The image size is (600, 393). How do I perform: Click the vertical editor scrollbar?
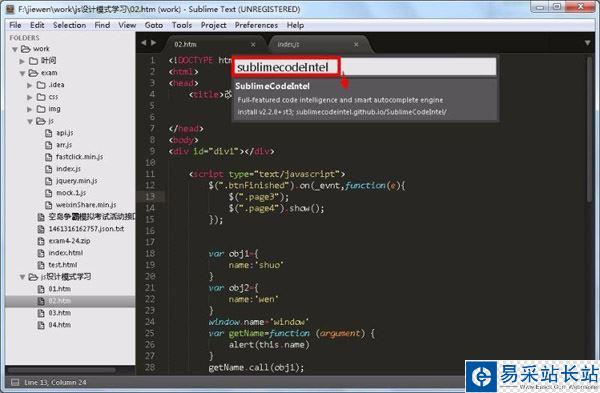coord(589,130)
